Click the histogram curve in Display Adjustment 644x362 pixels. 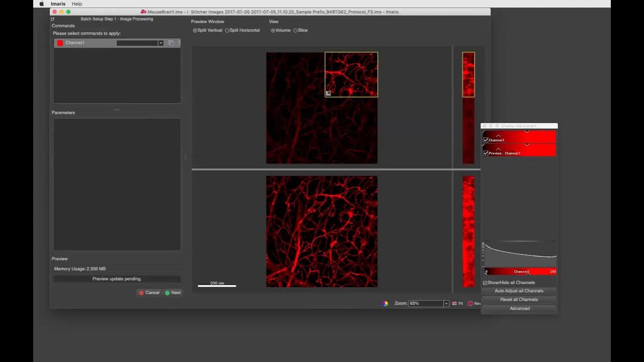click(520, 254)
